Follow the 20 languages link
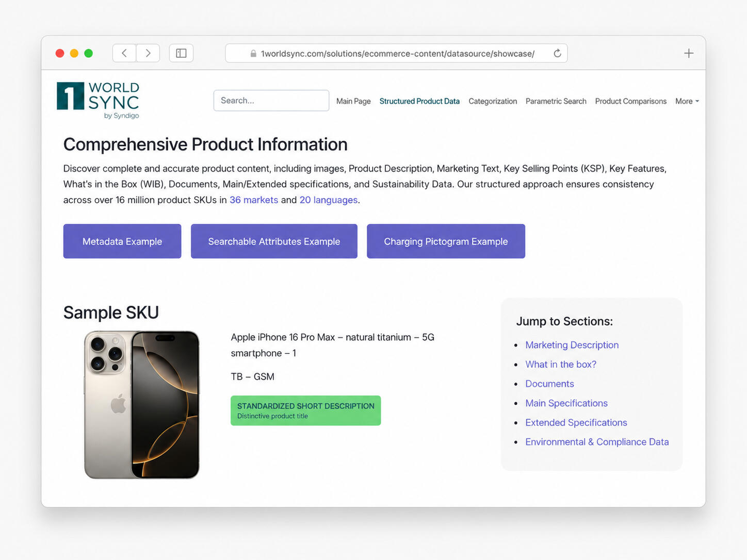 click(x=329, y=200)
